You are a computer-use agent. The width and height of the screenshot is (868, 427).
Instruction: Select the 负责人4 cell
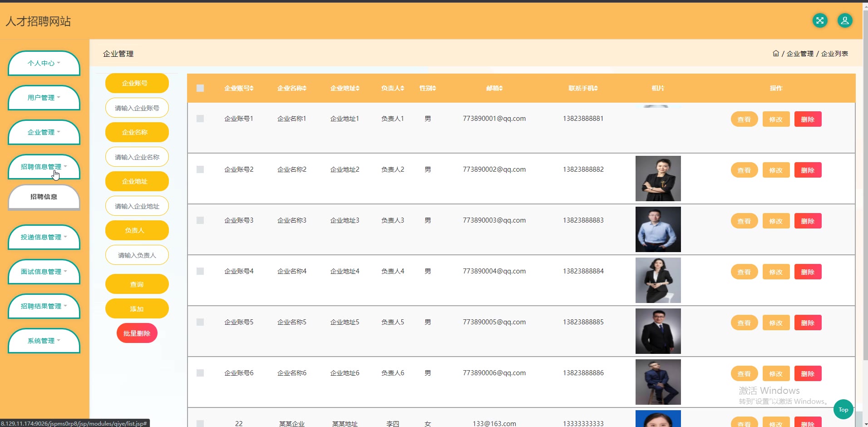[393, 271]
